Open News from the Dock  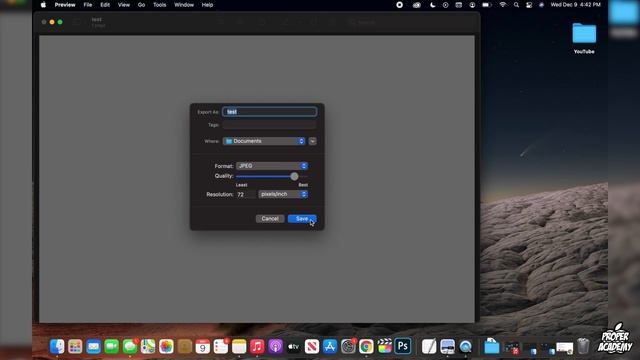point(312,347)
